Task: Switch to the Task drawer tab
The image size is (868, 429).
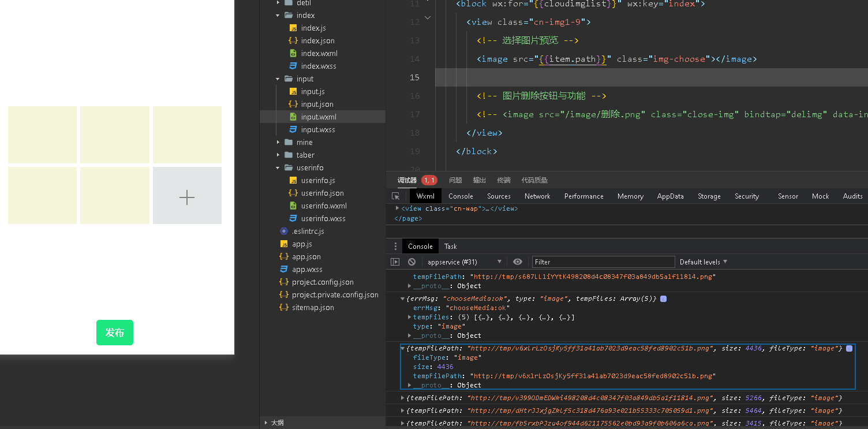Action: tap(451, 247)
